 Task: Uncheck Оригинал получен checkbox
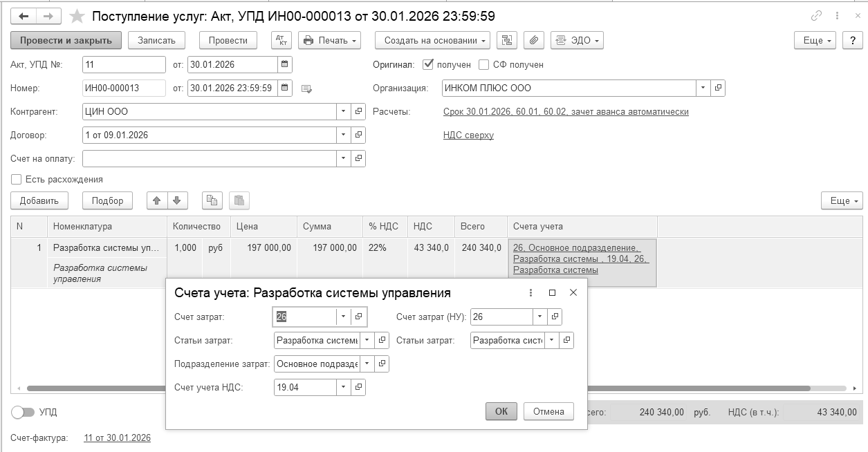pyautogui.click(x=427, y=64)
